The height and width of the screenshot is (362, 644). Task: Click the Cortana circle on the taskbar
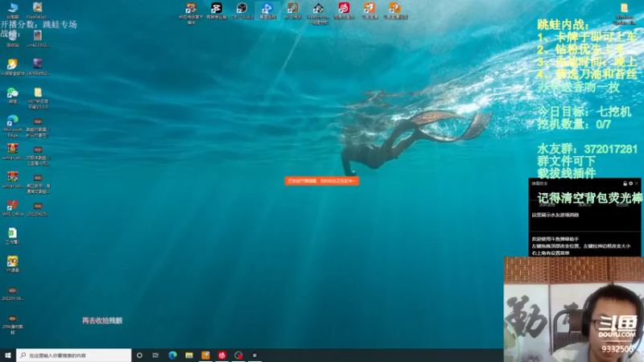point(139,356)
